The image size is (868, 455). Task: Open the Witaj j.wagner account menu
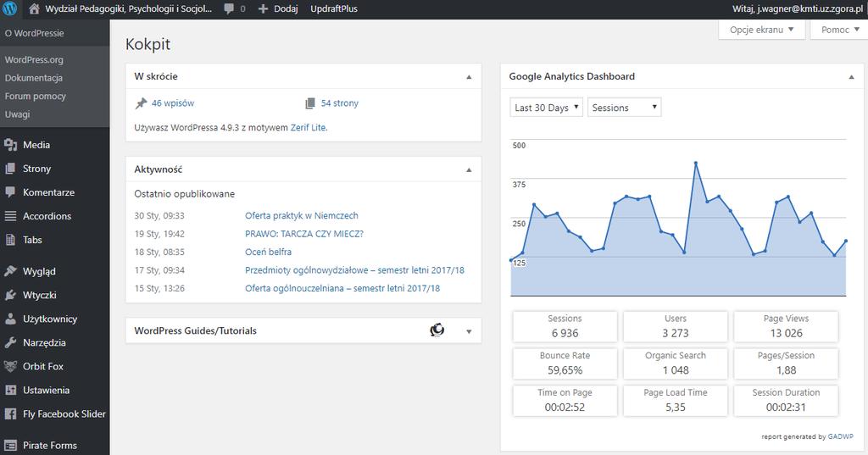[797, 8]
